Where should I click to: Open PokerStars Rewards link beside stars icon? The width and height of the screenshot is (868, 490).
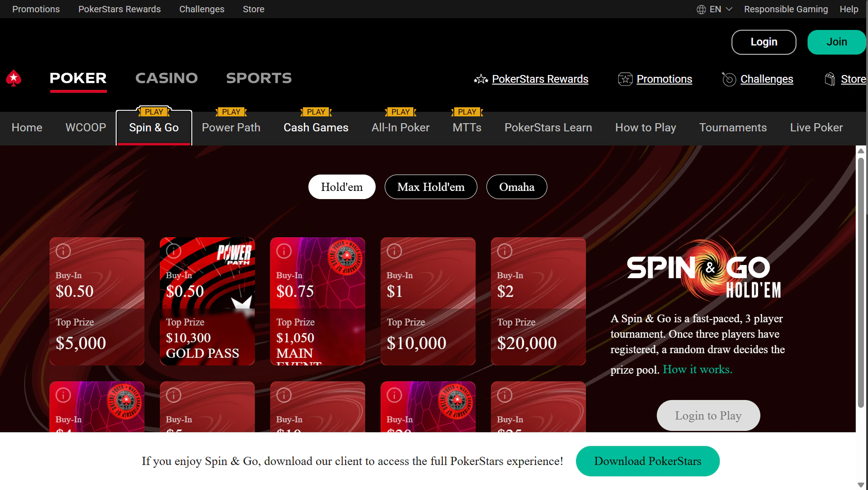click(540, 79)
